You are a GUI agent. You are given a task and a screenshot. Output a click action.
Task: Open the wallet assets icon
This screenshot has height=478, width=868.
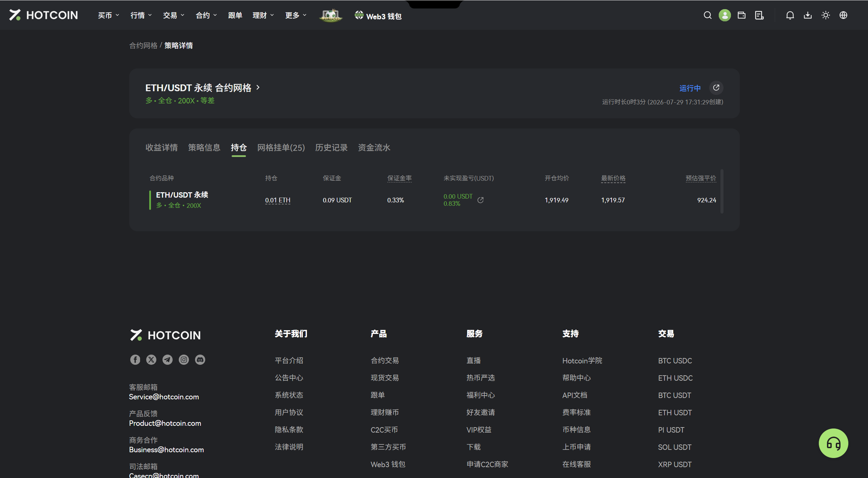[x=741, y=15]
